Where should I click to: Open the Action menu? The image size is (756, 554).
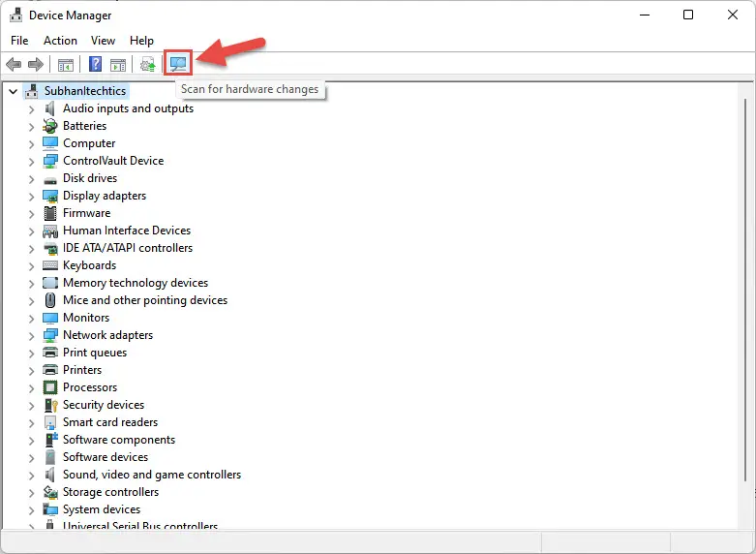coord(60,41)
